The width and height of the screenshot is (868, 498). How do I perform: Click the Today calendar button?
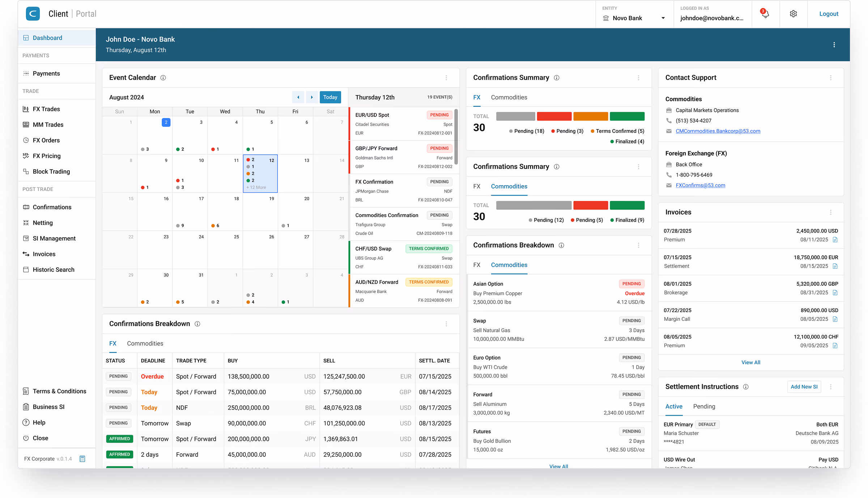coord(330,97)
